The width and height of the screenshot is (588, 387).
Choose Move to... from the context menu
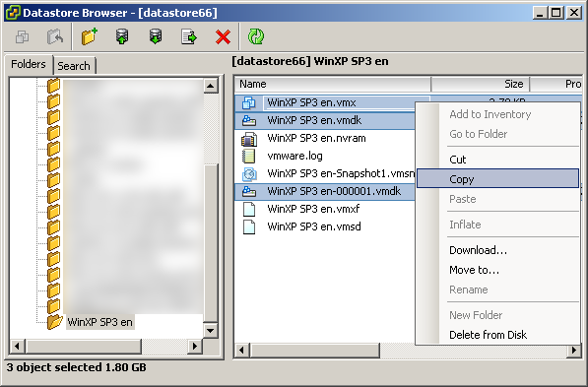pyautogui.click(x=498, y=270)
